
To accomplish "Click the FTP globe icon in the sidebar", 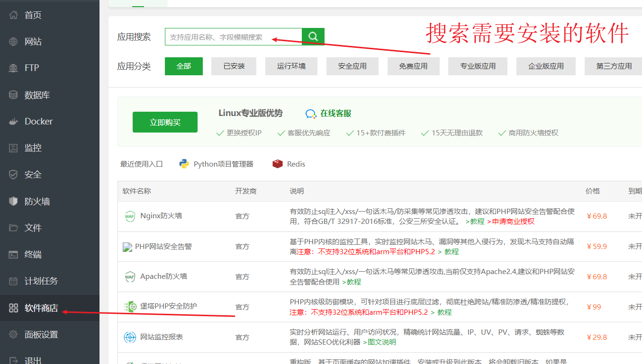I will coord(14,68).
